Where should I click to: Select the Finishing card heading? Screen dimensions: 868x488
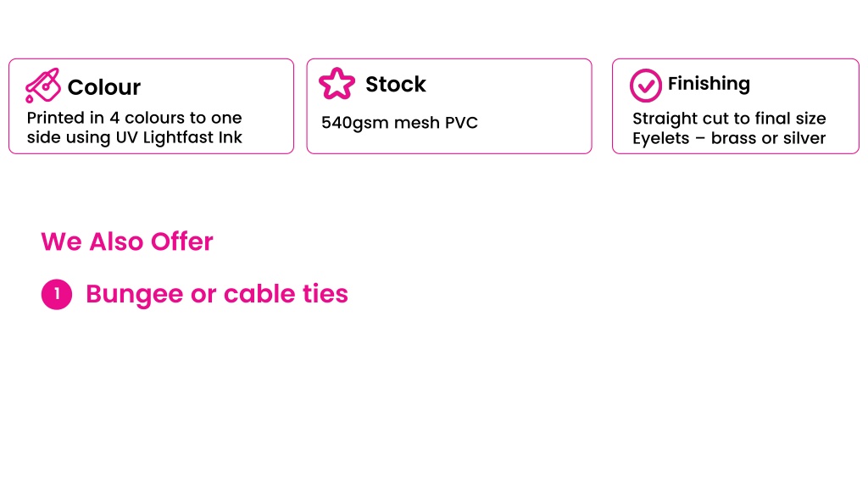click(709, 84)
